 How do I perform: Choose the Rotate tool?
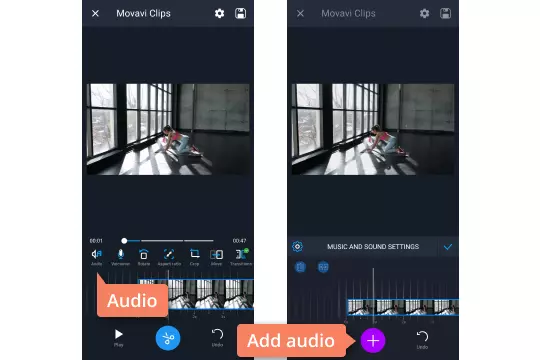click(x=144, y=257)
